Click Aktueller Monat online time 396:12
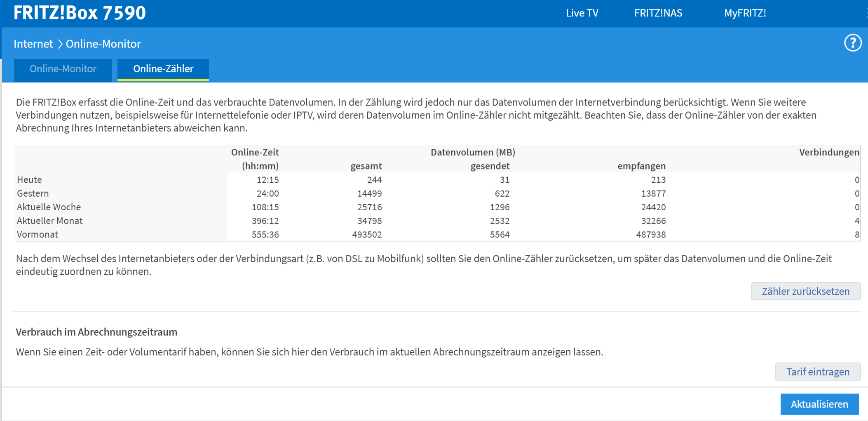 (x=265, y=221)
